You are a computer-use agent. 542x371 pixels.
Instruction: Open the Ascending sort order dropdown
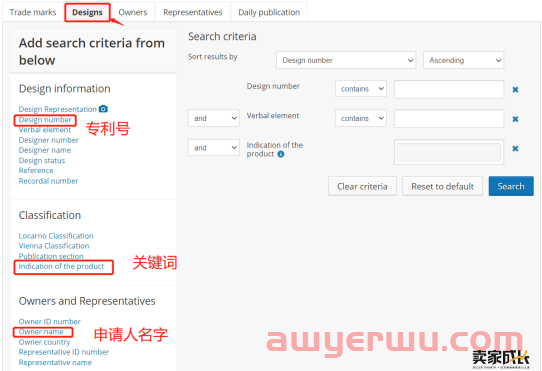pos(464,60)
